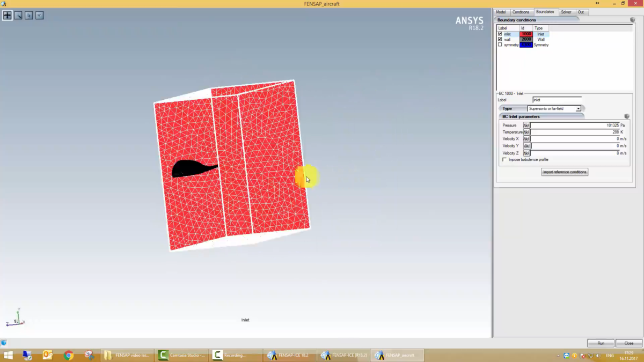Switch to FENSAP_aircraft taskbar window
The height and width of the screenshot is (362, 644).
(x=398, y=356)
